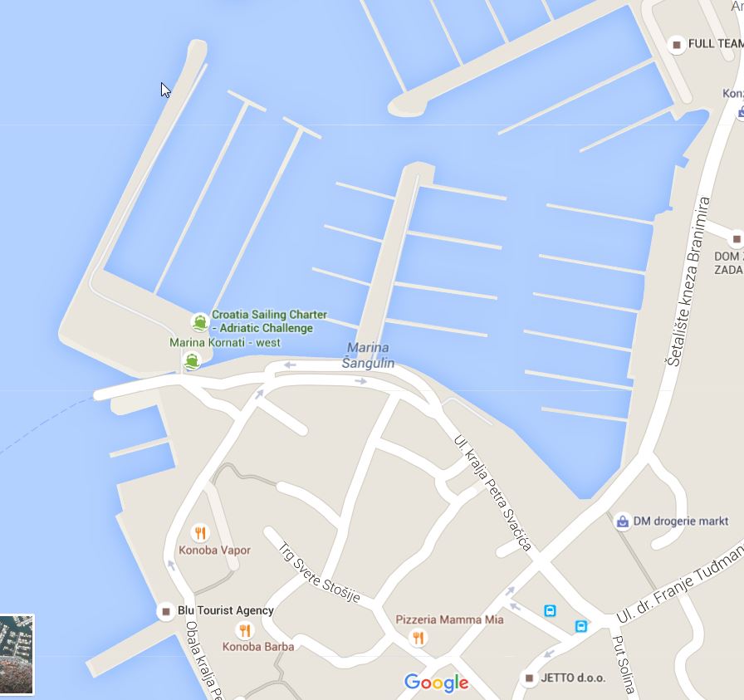Click the Croatia Sailing Charter marina icon

(x=200, y=322)
